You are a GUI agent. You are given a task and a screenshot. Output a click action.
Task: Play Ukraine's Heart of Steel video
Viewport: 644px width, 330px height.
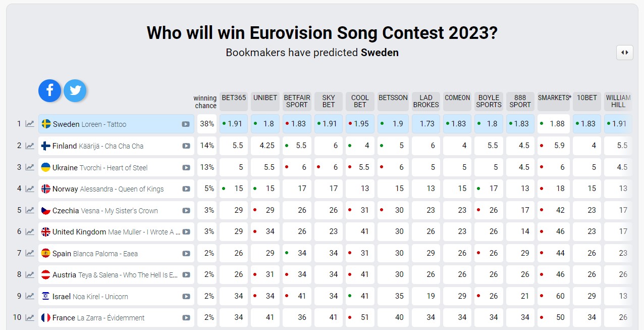186,167
